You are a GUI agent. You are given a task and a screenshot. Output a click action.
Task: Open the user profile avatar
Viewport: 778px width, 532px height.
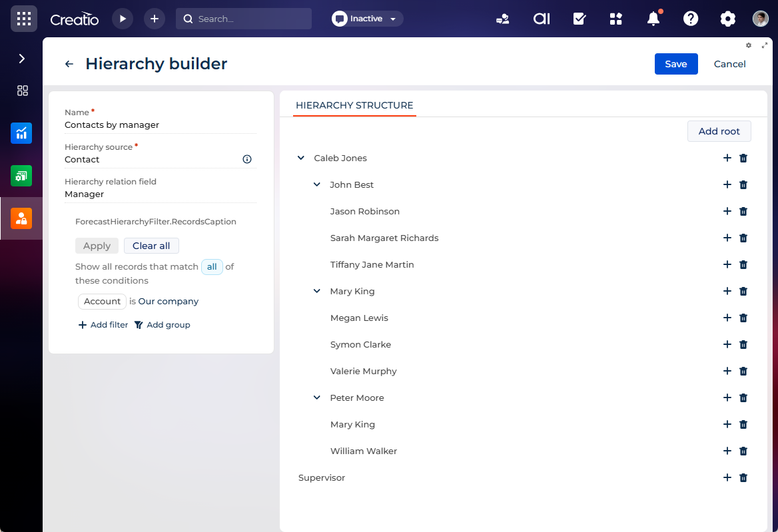[760, 19]
